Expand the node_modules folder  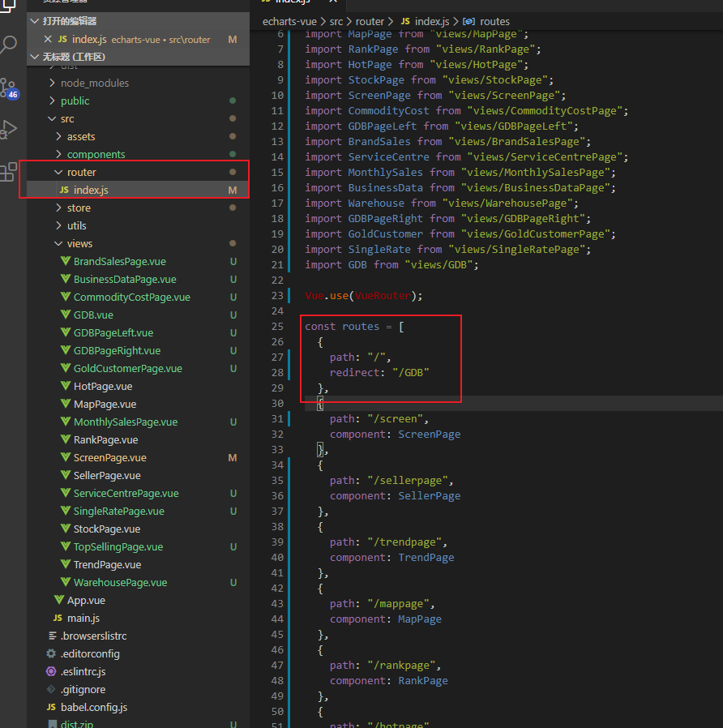52,84
